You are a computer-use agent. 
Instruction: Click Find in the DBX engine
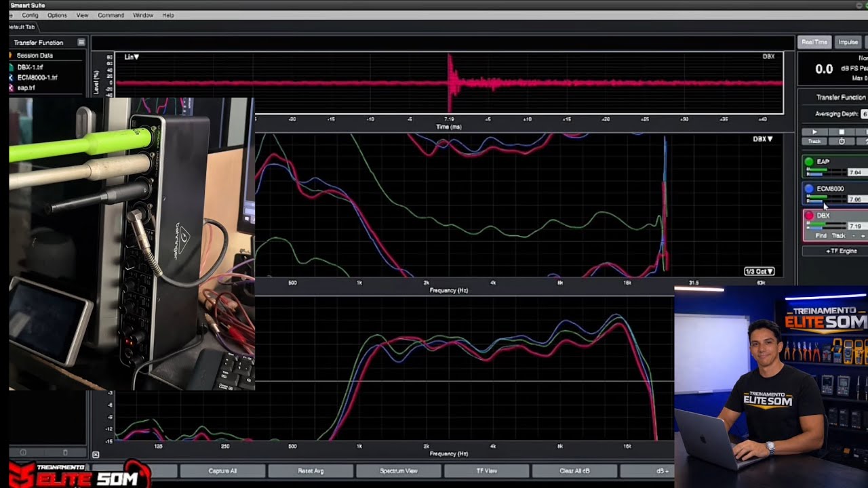[821, 236]
